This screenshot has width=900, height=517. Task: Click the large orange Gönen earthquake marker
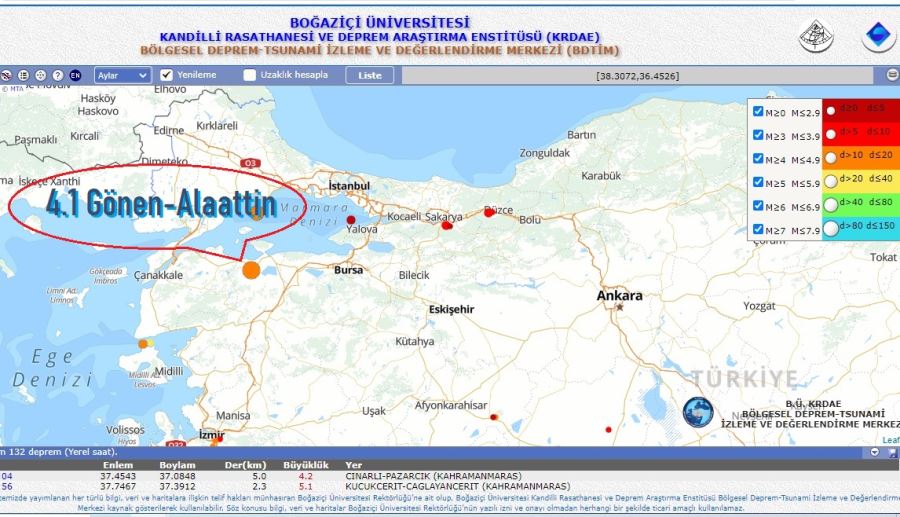click(251, 270)
